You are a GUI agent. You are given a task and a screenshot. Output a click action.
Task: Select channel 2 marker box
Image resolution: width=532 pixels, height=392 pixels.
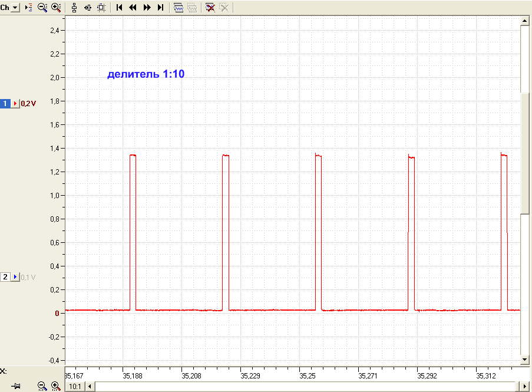(x=5, y=277)
